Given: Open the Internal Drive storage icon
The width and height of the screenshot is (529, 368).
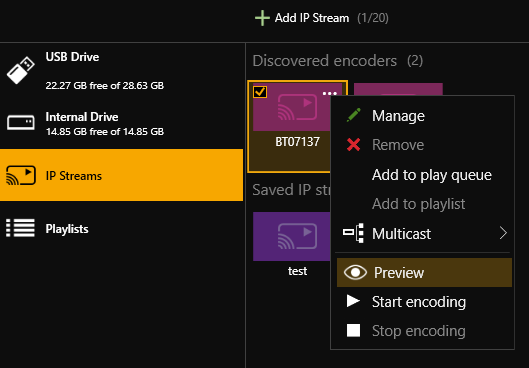Looking at the screenshot, I should coord(21,122).
